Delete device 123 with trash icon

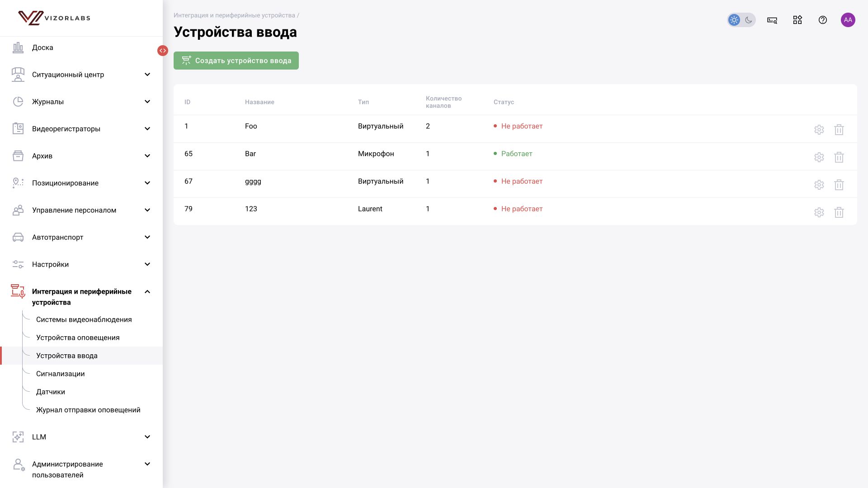pos(839,212)
